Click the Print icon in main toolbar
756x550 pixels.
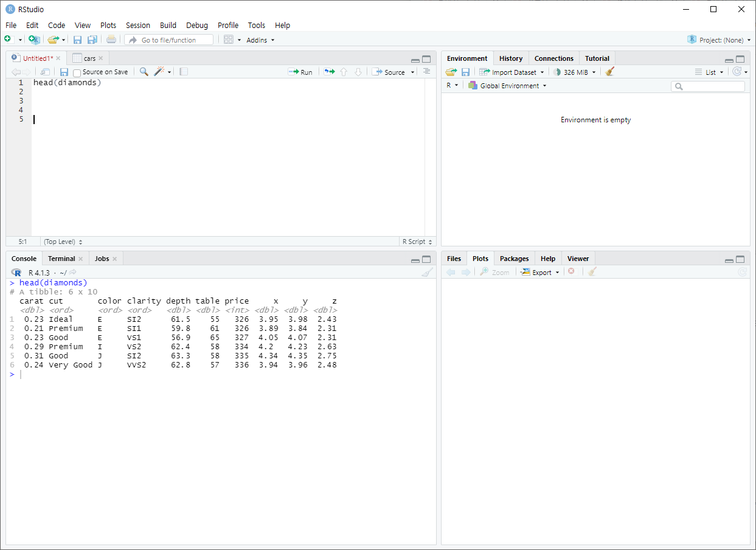pyautogui.click(x=111, y=40)
